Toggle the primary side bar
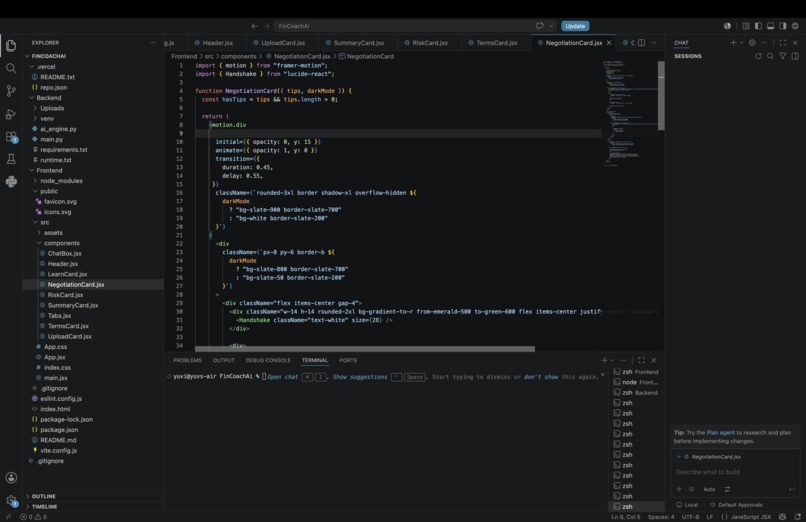806x522 pixels. (758, 26)
